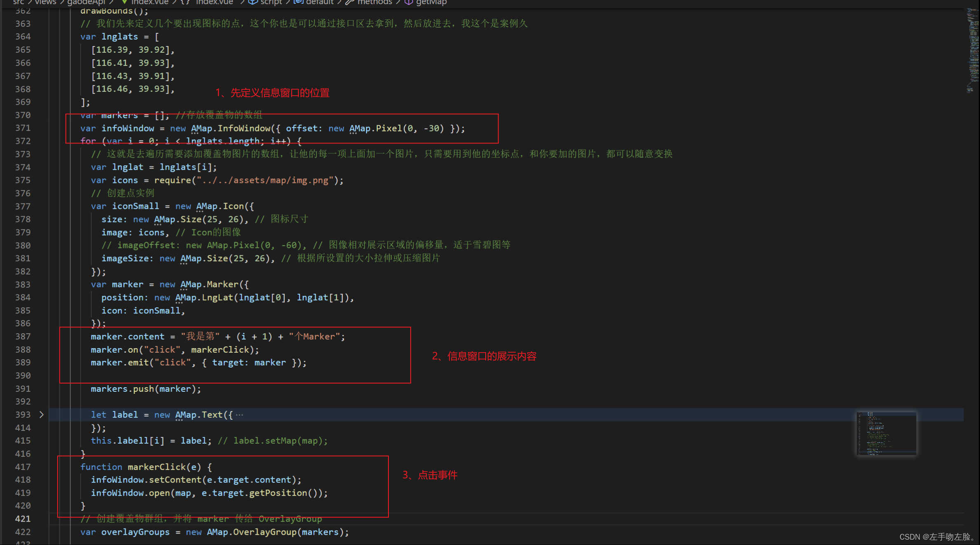Click the floating code preview thumbnail
980x545 pixels.
886,433
